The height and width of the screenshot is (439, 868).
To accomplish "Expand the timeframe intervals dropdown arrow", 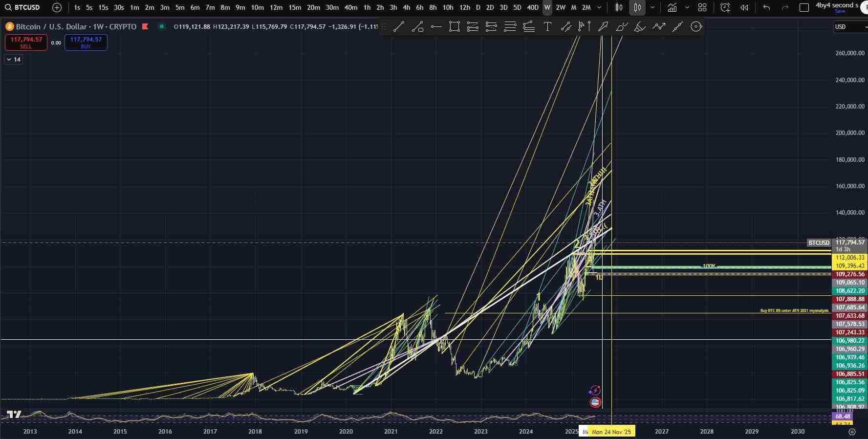I will tap(600, 7).
